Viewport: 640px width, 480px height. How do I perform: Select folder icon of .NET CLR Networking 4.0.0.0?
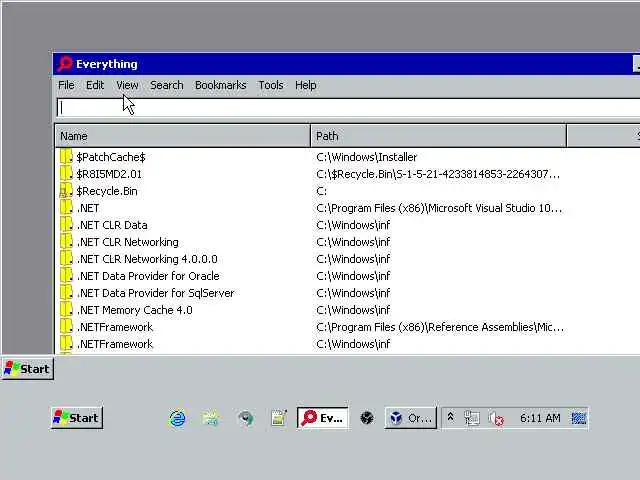click(x=66, y=259)
